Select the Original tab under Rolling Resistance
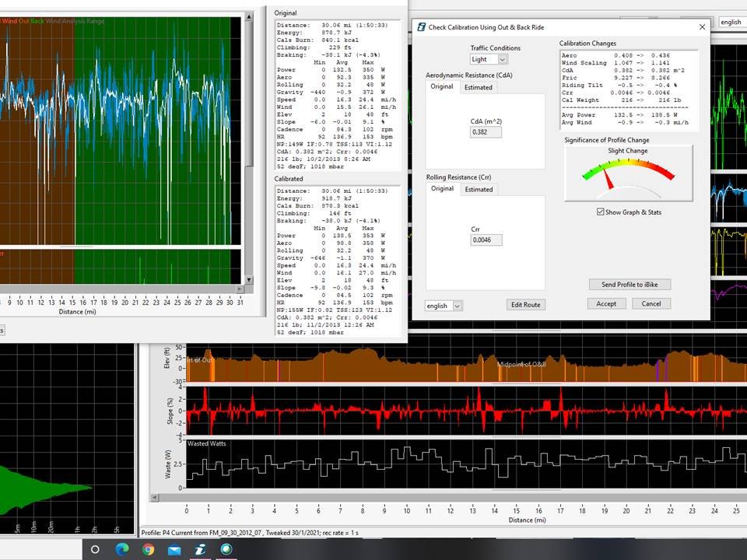 [x=442, y=189]
